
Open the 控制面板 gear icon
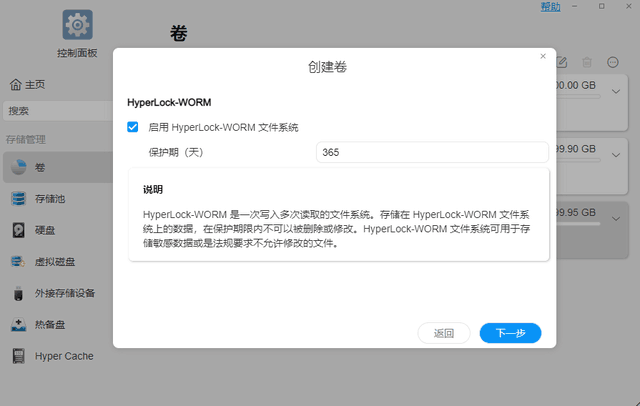tap(78, 24)
